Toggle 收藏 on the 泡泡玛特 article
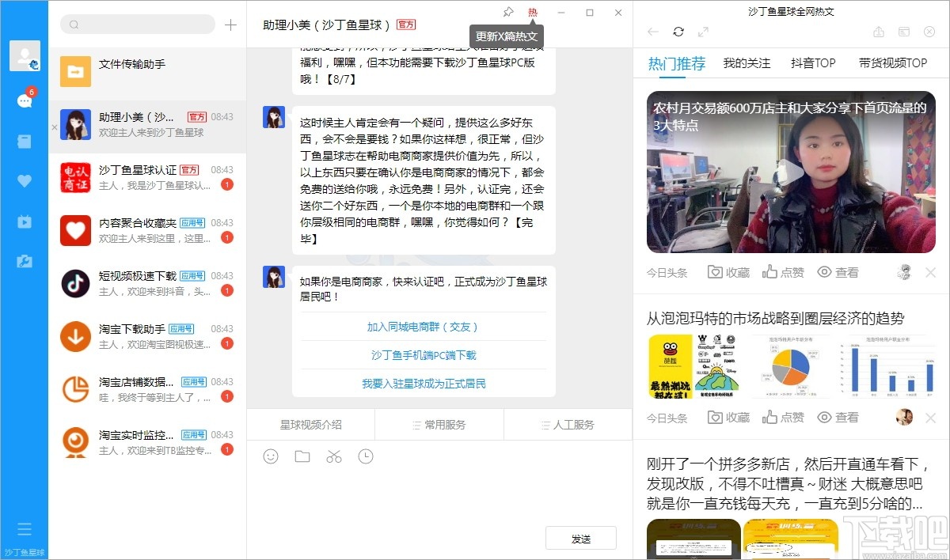The width and height of the screenshot is (950, 560). 728,417
